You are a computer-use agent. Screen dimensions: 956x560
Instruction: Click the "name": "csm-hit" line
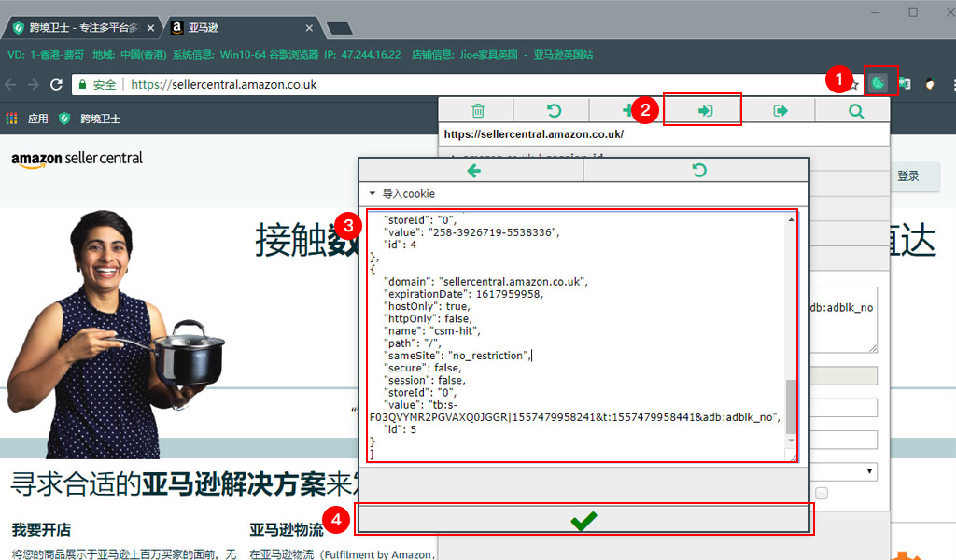(x=432, y=331)
